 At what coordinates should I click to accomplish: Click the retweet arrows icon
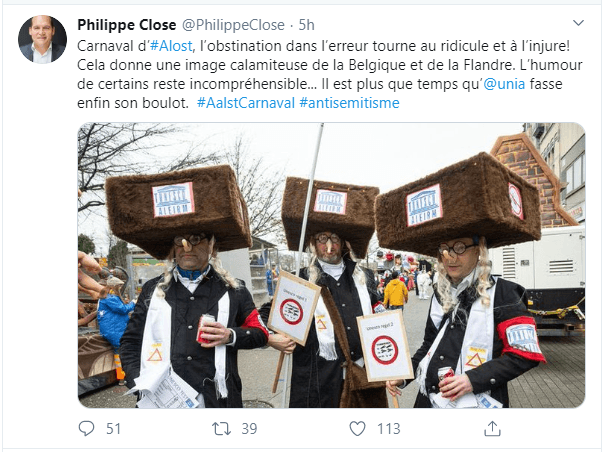tap(221, 428)
